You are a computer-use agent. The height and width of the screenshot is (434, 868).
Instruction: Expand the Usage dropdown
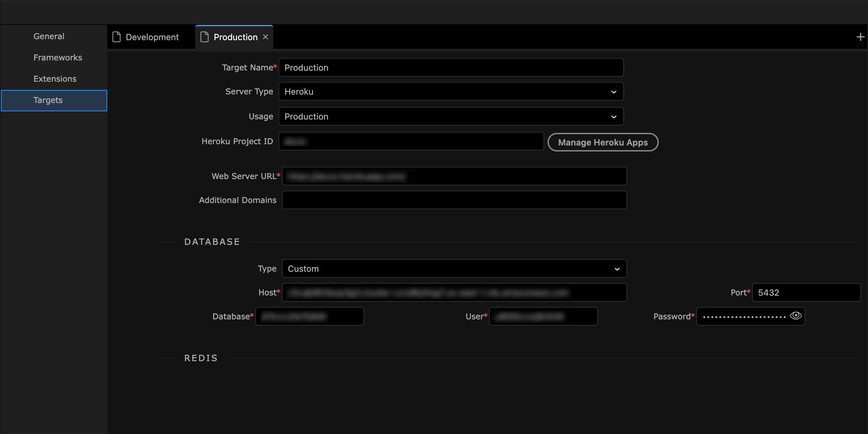[451, 116]
